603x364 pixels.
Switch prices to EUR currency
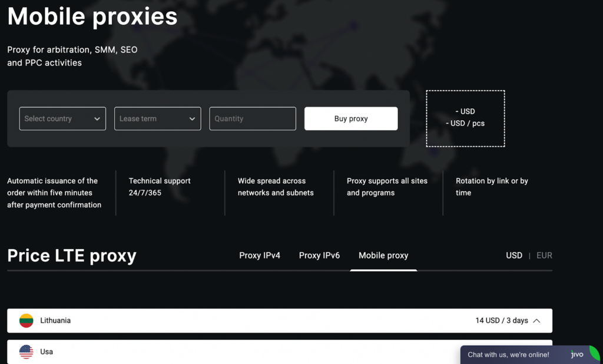(544, 256)
